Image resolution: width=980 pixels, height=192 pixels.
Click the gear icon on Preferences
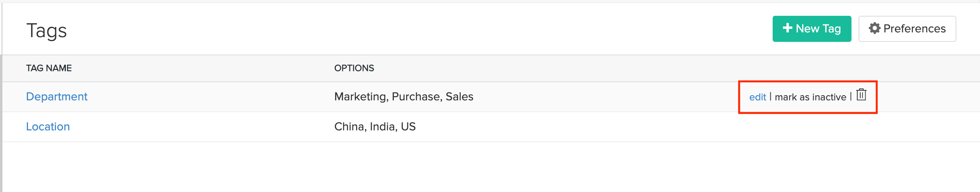(x=874, y=28)
